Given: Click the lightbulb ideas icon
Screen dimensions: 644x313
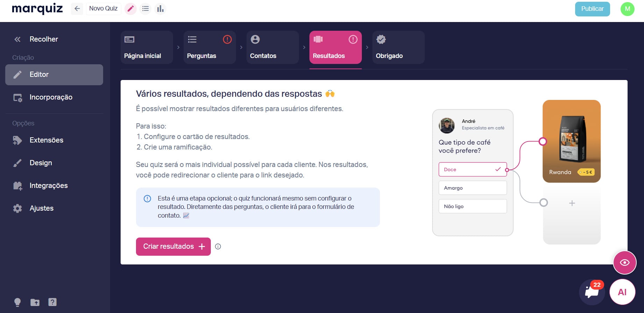Looking at the screenshot, I should point(17,302).
